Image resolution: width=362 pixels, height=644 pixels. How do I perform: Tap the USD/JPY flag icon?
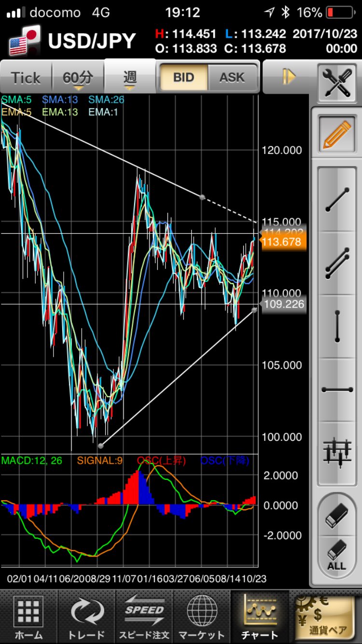click(x=24, y=42)
